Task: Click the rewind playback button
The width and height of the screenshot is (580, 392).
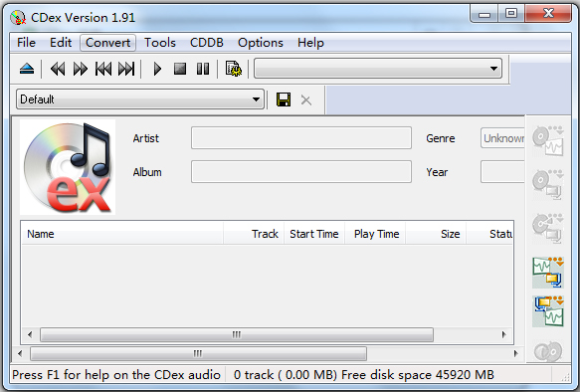Action: (58, 69)
